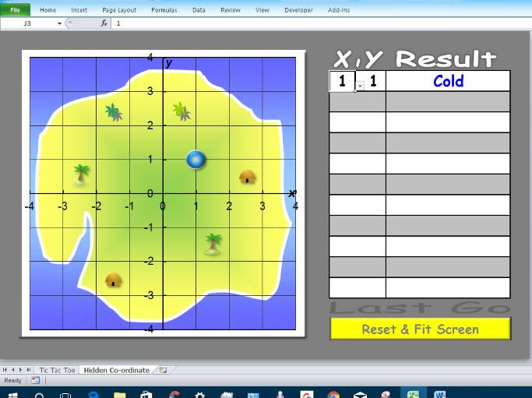Click the palm tree left of x=-2
The width and height of the screenshot is (532, 398).
click(81, 174)
